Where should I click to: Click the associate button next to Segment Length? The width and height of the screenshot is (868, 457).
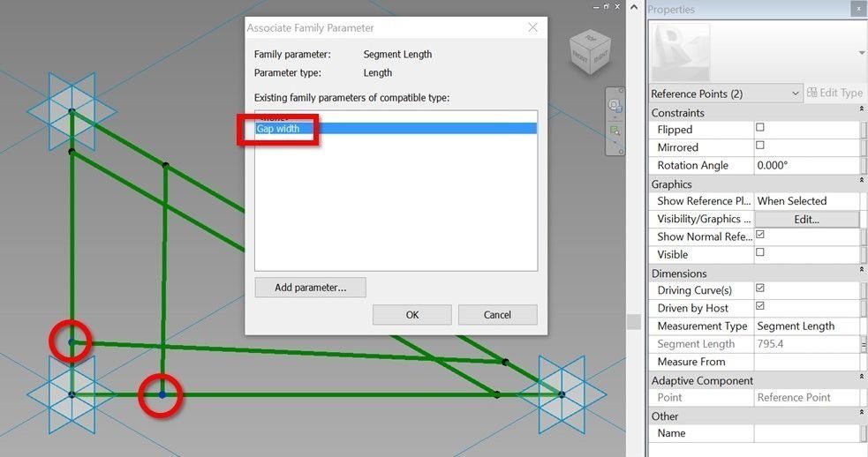(864, 344)
